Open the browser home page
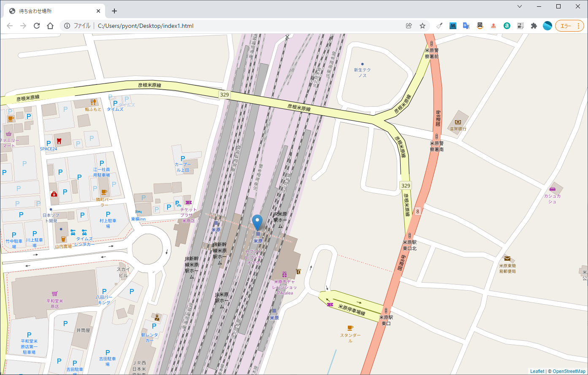The width and height of the screenshot is (588, 375). pos(50,26)
